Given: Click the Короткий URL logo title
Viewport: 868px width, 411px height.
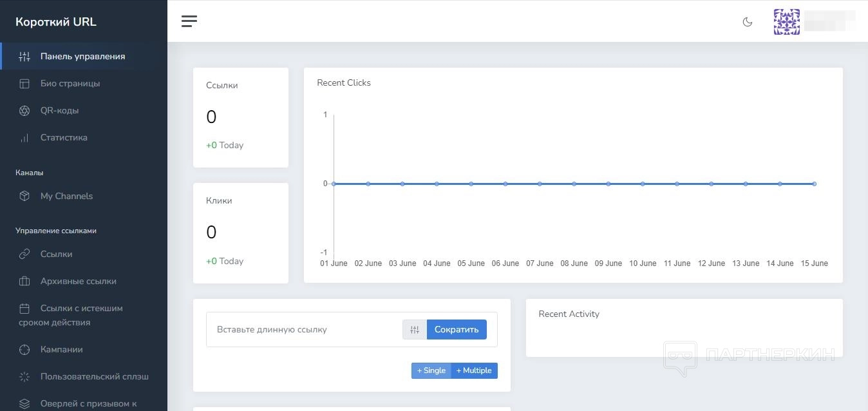Looking at the screenshot, I should coord(56,22).
